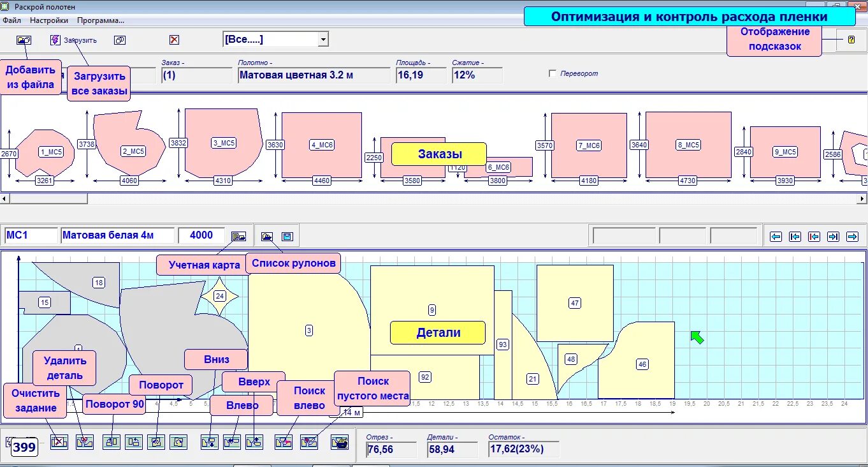Click the plain left arrow navigation button
The image size is (868, 467).
[x=776, y=237]
